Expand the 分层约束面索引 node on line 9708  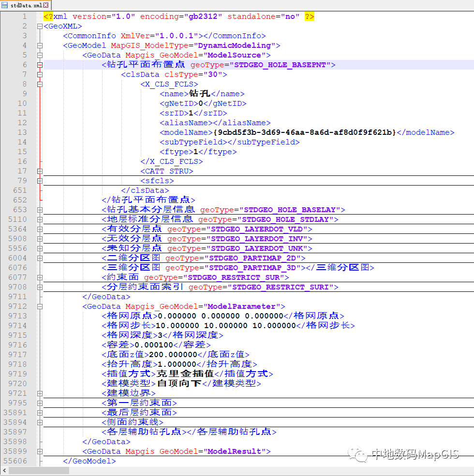point(40,287)
